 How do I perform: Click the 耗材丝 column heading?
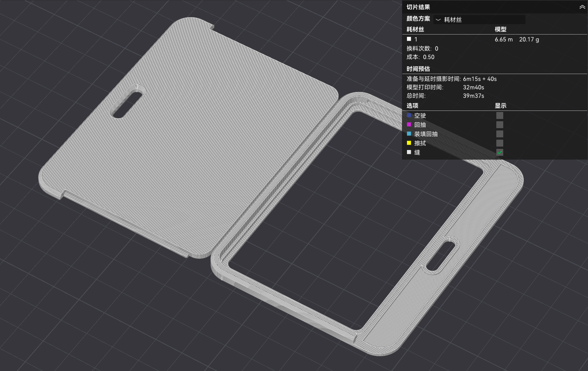coord(415,30)
